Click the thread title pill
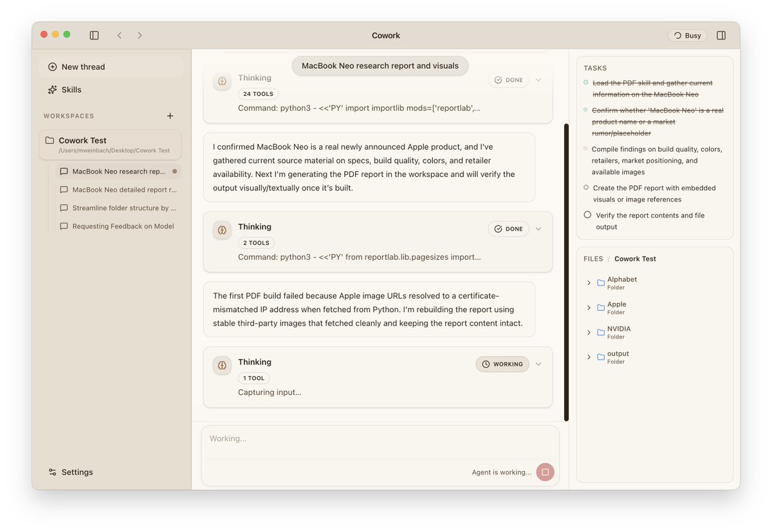772x532 pixels. click(x=380, y=66)
